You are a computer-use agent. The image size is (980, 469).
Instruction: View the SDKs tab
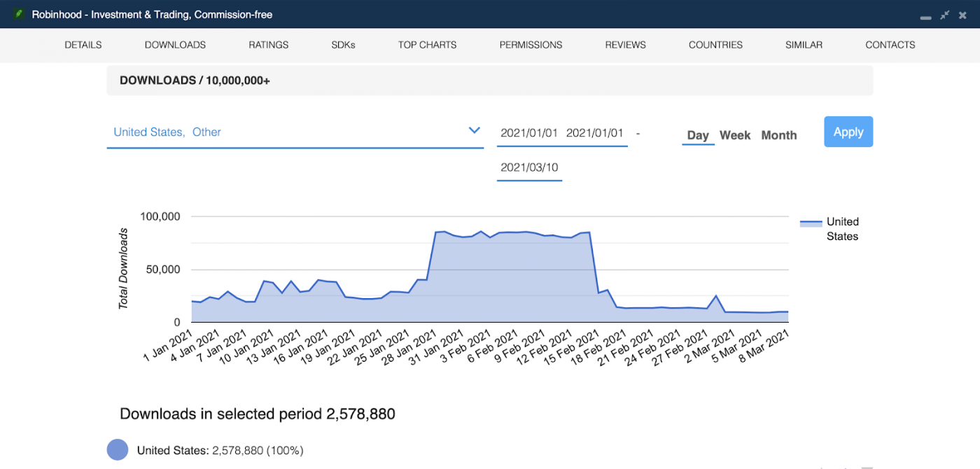point(343,44)
